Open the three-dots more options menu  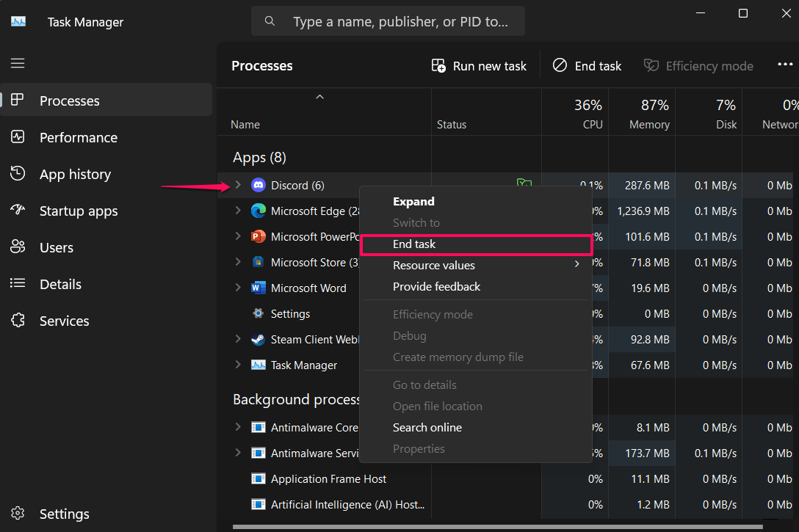click(785, 65)
